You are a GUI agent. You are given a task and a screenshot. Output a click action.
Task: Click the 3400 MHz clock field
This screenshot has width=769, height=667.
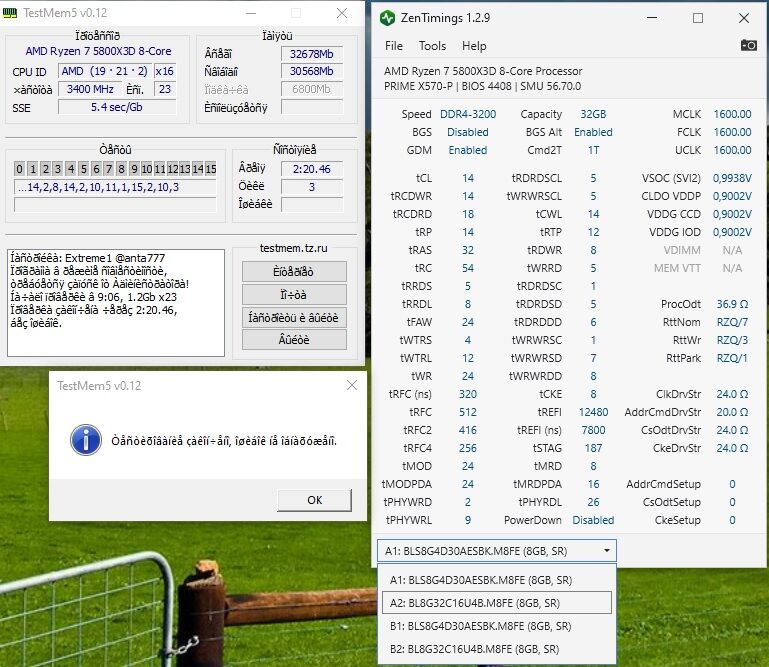pos(90,89)
